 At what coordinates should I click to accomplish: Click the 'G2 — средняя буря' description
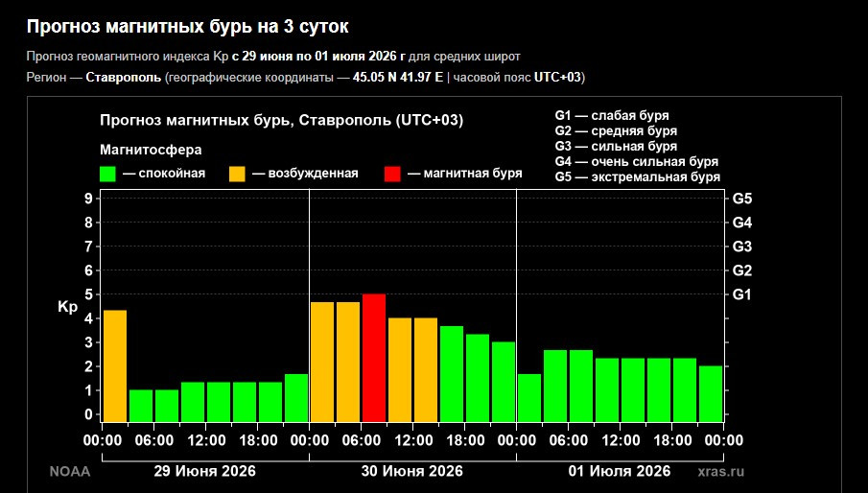(x=616, y=131)
